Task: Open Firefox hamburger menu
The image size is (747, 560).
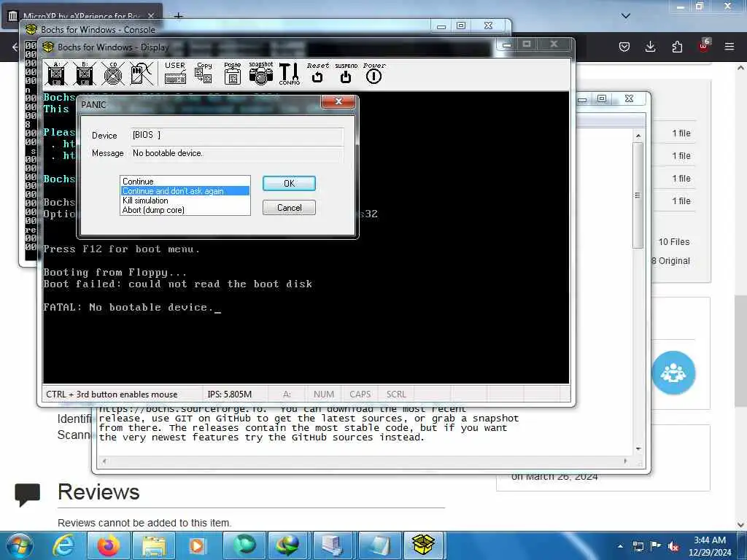Action: [x=729, y=47]
